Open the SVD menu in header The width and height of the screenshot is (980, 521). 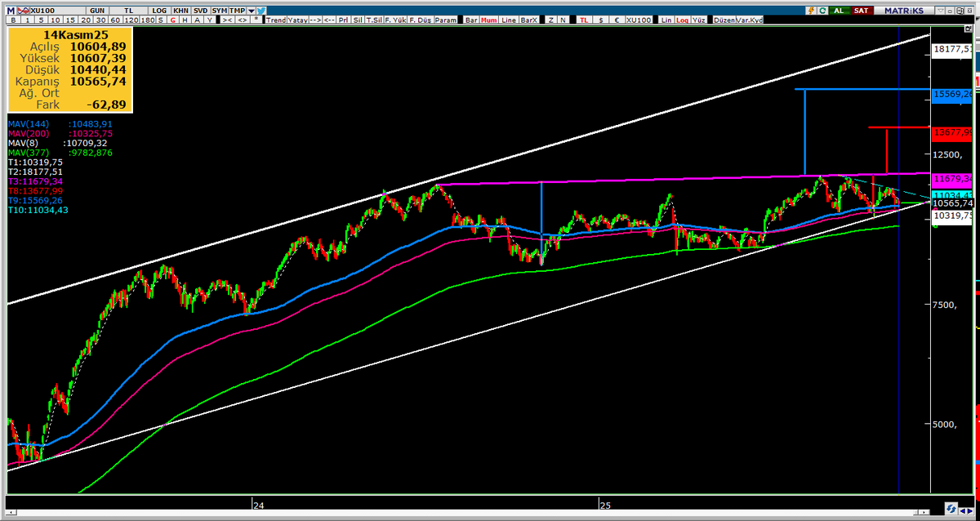200,10
